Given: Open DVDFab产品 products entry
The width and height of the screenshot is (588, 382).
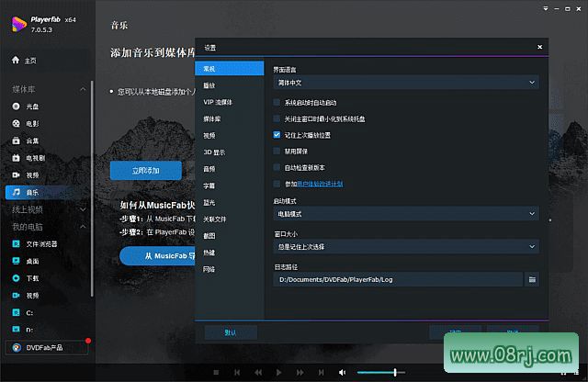Looking at the screenshot, I should 47,347.
